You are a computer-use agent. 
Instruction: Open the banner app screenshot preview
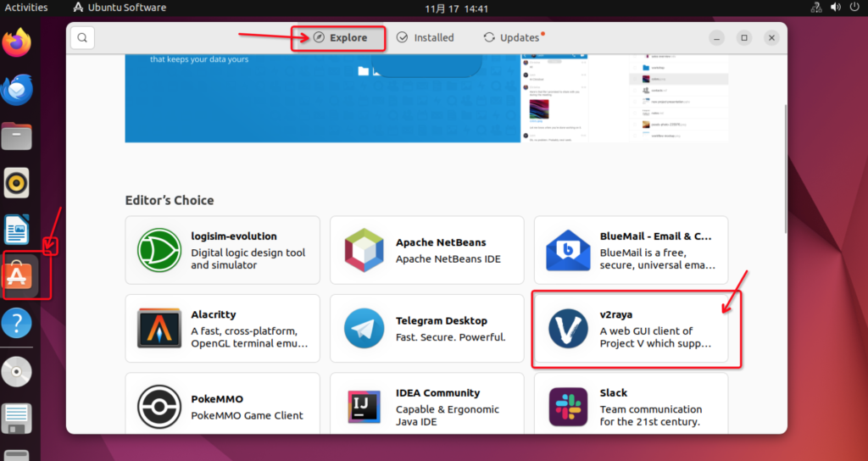tap(625, 98)
